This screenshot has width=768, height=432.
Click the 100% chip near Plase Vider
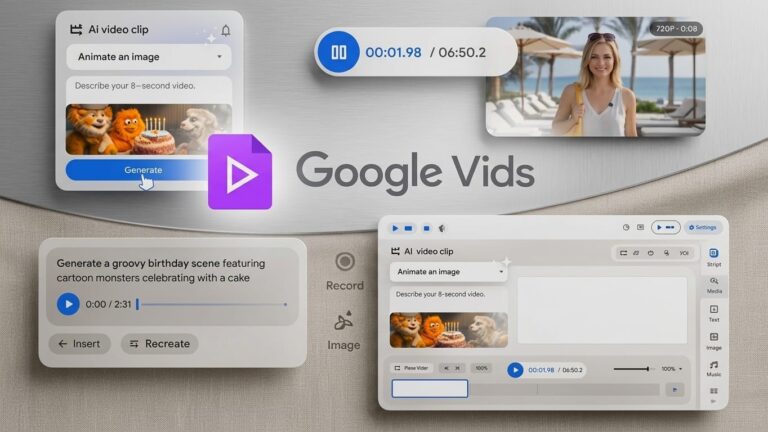[481, 368]
